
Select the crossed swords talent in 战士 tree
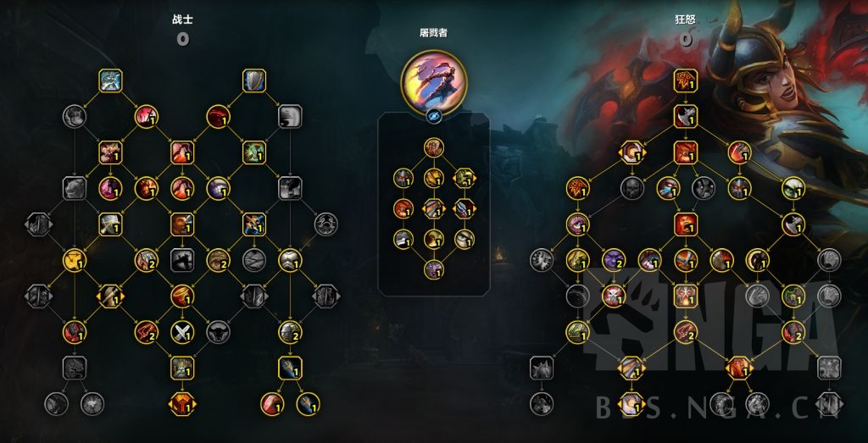click(x=182, y=332)
